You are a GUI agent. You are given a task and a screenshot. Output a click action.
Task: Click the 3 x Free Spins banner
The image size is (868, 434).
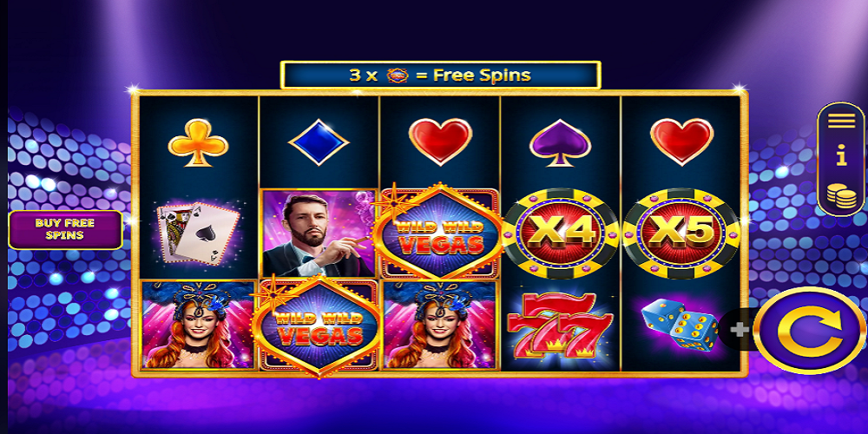coord(440,75)
